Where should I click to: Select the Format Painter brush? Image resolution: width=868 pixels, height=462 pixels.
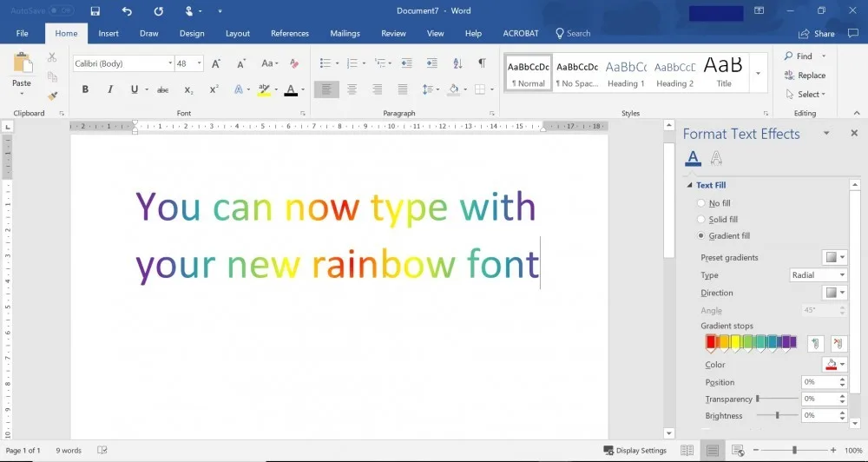click(53, 96)
